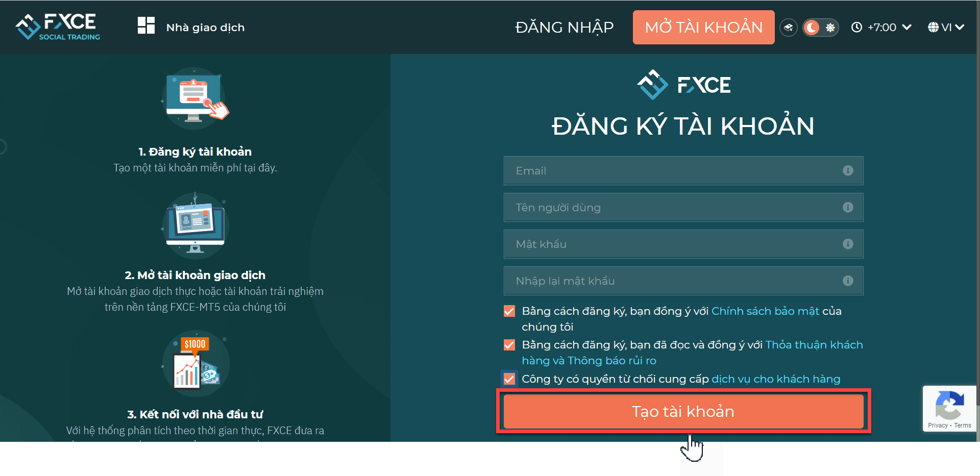Uncheck the Chính sách bảo mật agreement checkbox
This screenshot has width=980, height=476.
509,311
